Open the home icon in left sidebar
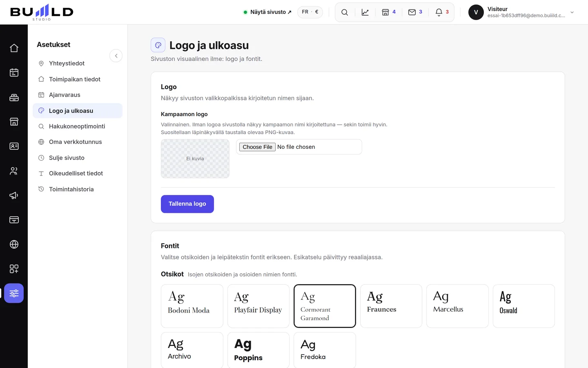Image resolution: width=588 pixels, height=368 pixels. (x=14, y=48)
